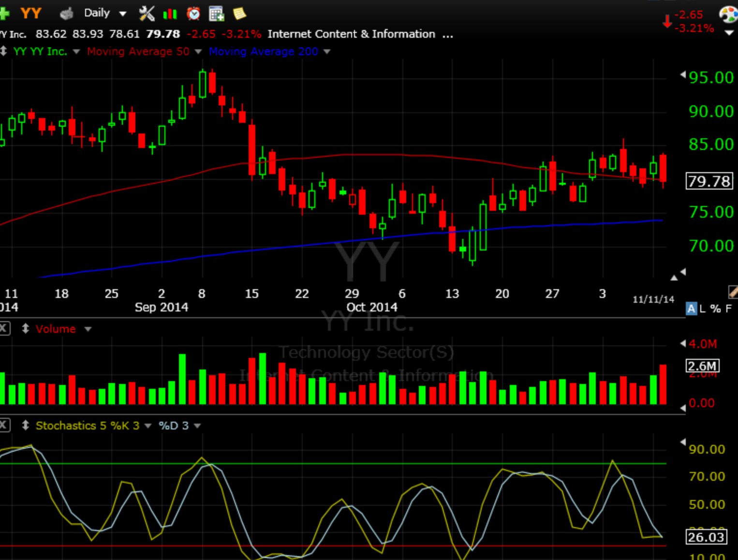This screenshot has width=738, height=560.
Task: Open the YY YY Inc. plot dropdown arrow
Action: pyautogui.click(x=76, y=51)
